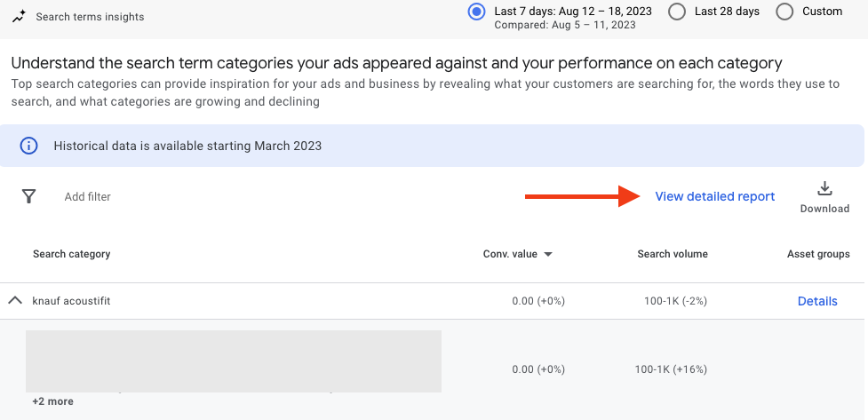This screenshot has width=868, height=420.
Task: Click the Add filter field
Action: click(88, 196)
